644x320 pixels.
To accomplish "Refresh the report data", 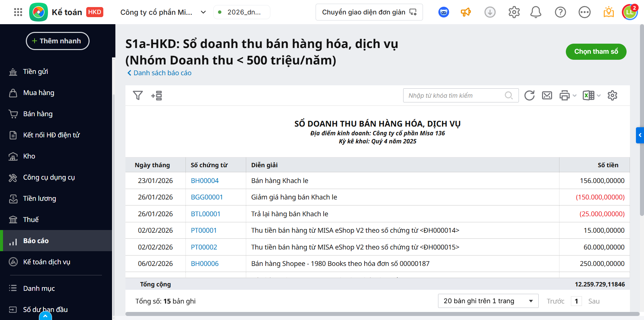I will click(529, 96).
